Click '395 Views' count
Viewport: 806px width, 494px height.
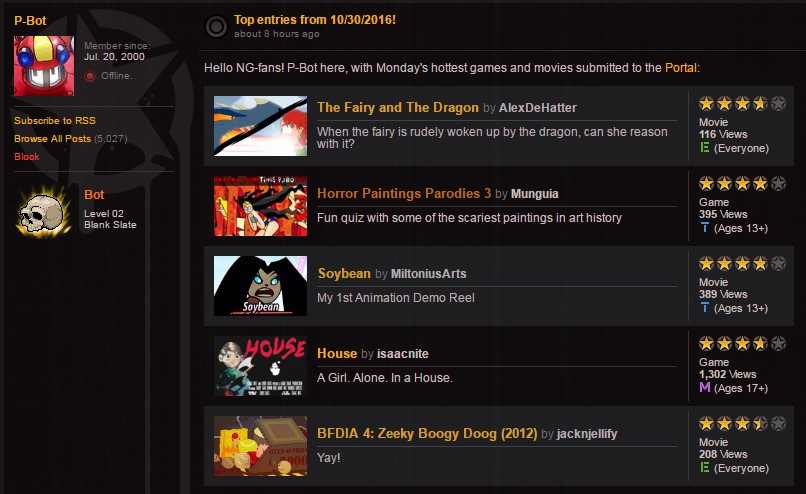(x=723, y=214)
